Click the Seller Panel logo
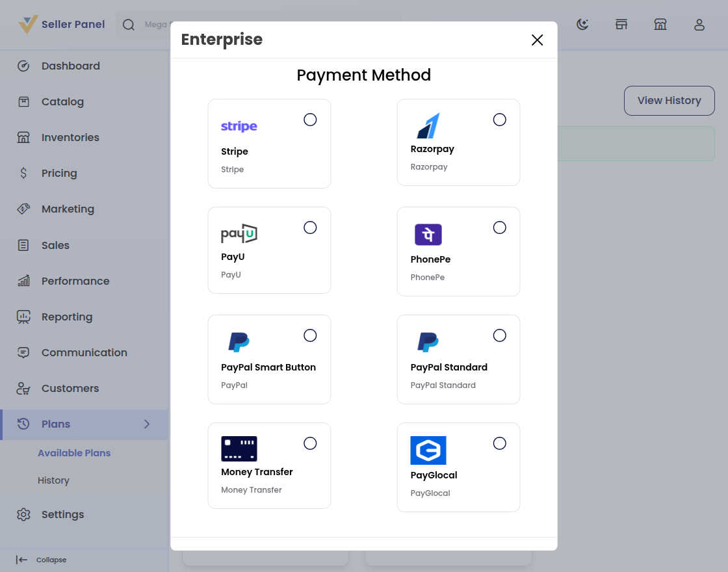 pos(28,24)
